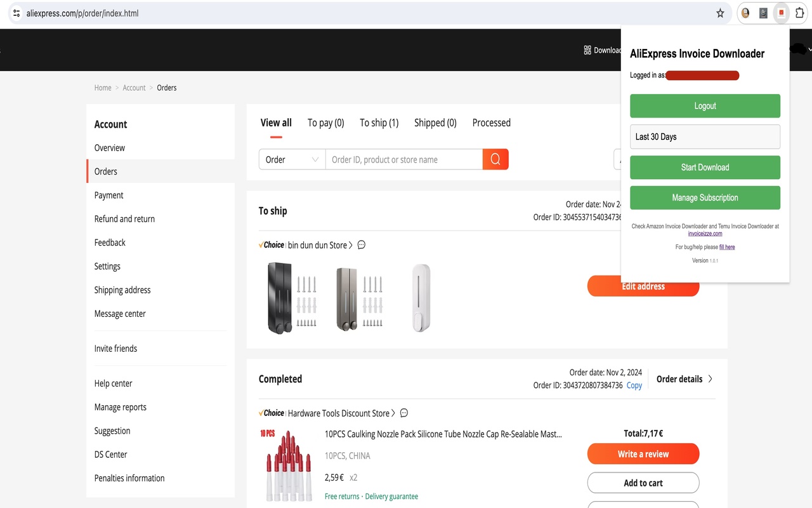Focus the order search input field
This screenshot has height=508, width=812.
coord(404,159)
